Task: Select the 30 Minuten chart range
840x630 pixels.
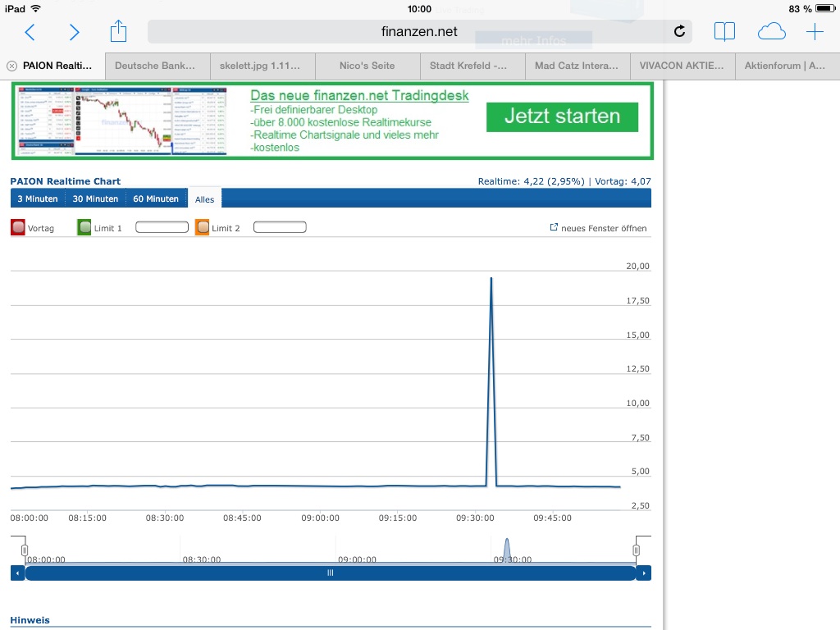Action: click(95, 199)
